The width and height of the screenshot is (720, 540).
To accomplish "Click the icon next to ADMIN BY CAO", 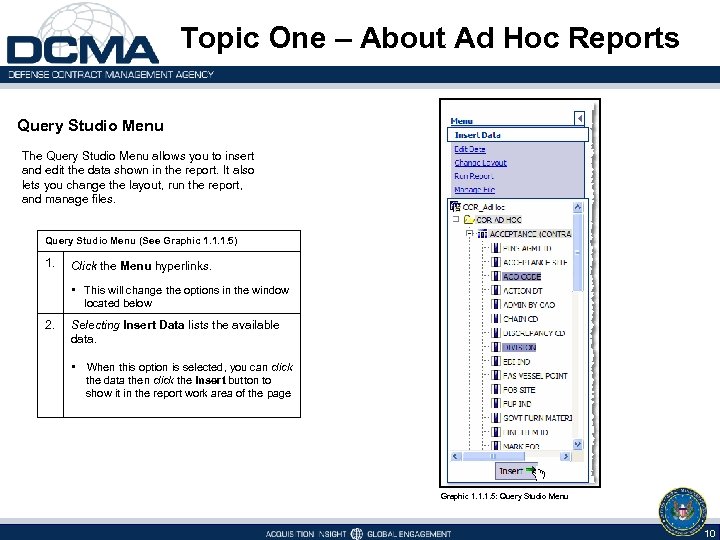I will (x=496, y=304).
